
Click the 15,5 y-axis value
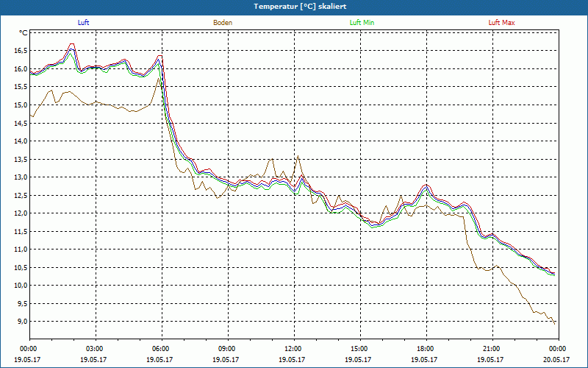(x=21, y=87)
